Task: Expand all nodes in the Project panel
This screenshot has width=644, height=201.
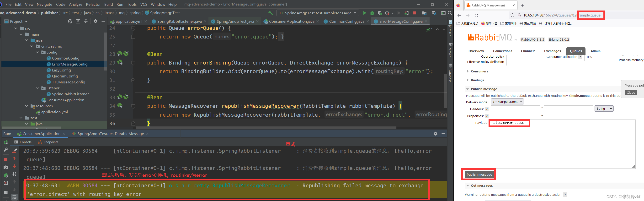Action: 78,22
